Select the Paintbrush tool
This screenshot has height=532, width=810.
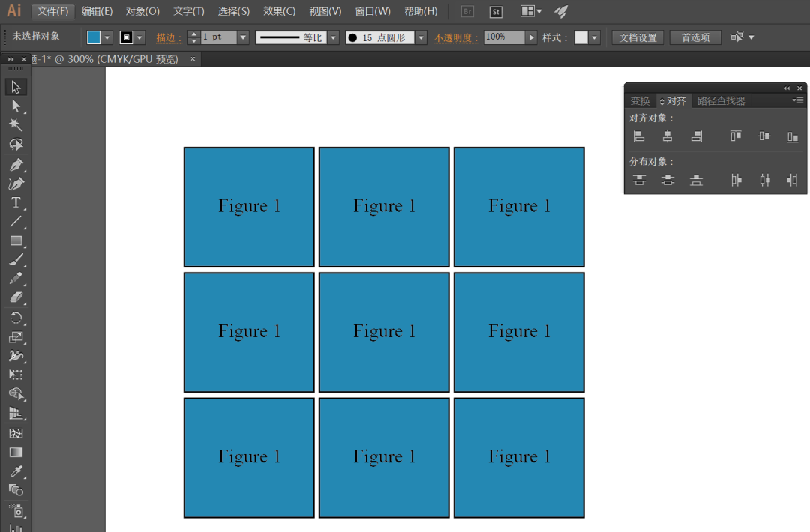(16, 259)
